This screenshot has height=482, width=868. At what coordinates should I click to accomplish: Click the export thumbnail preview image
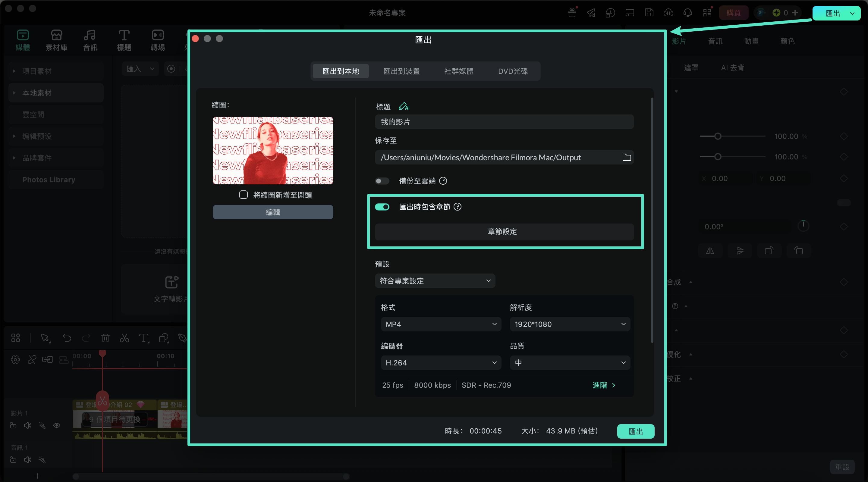coord(273,151)
